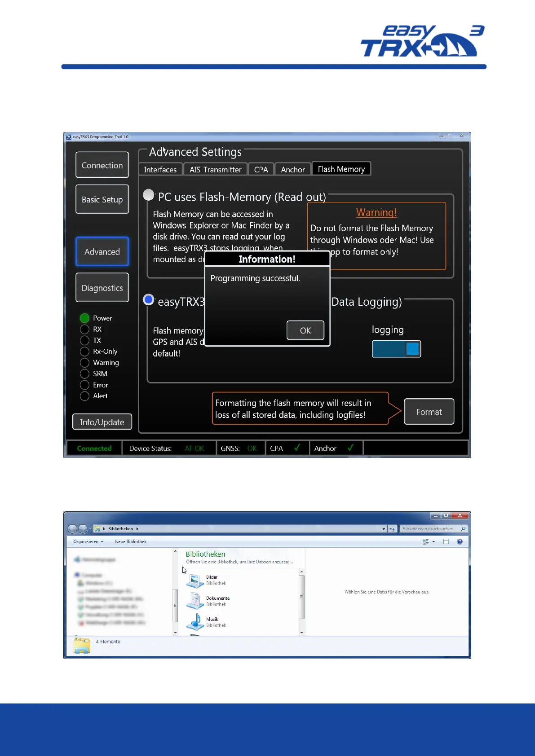Viewport: 535px width, 756px height.
Task: Open the Diagnostics page
Action: click(102, 288)
